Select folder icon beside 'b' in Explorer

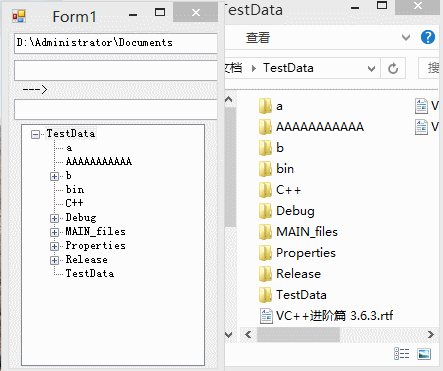pyautogui.click(x=265, y=148)
